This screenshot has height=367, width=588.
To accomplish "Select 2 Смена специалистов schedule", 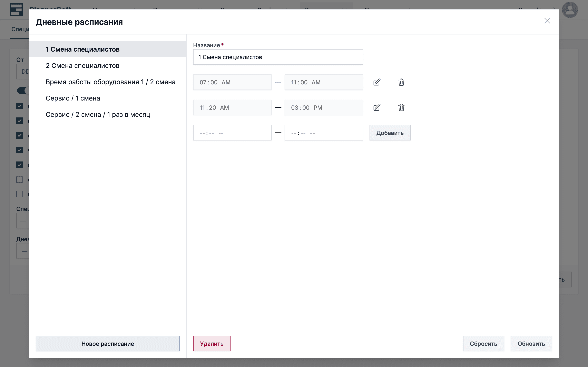I will [83, 65].
